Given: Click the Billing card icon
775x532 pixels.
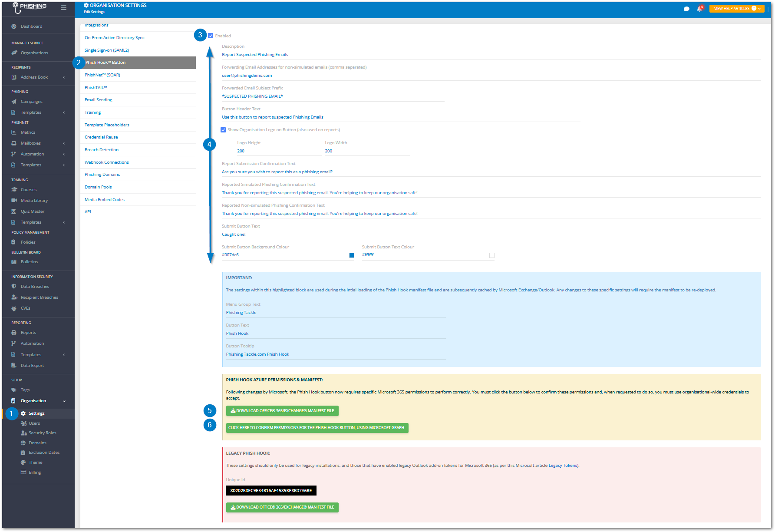Looking at the screenshot, I should click(23, 473).
